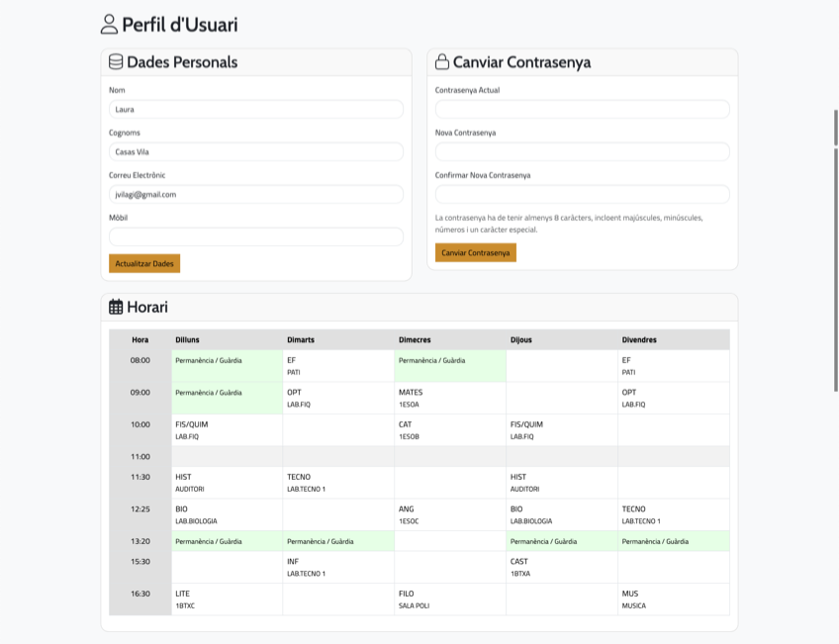Focus the Nom field containing Laura
Screen dimensions: 839x644
point(255,110)
